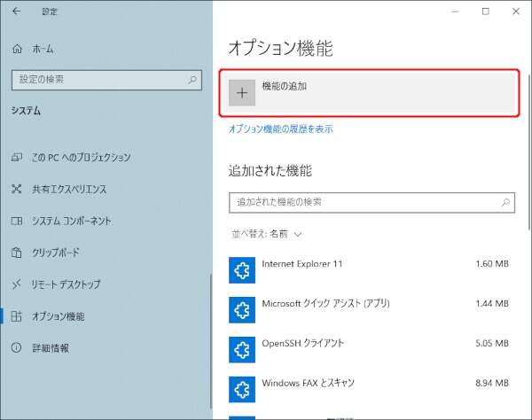Click the Windows FAX とスキャン feature icon
This screenshot has height=420, width=532.
[x=242, y=390]
